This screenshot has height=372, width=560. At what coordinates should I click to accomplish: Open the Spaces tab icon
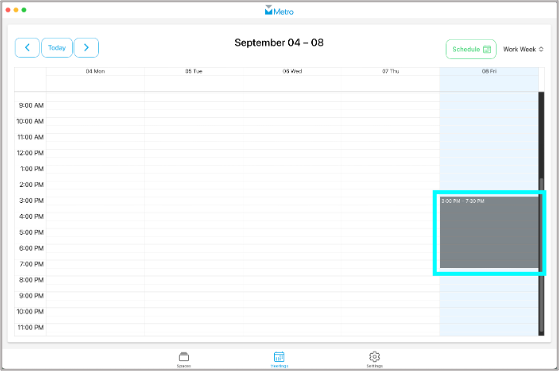184,358
